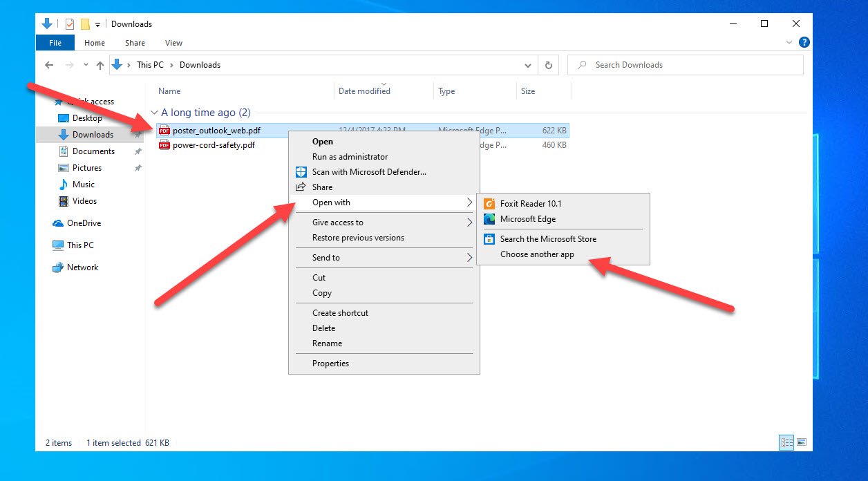Image resolution: width=868 pixels, height=481 pixels.
Task: Click the Documents icon in navigation pane
Action: pyautogui.click(x=64, y=151)
